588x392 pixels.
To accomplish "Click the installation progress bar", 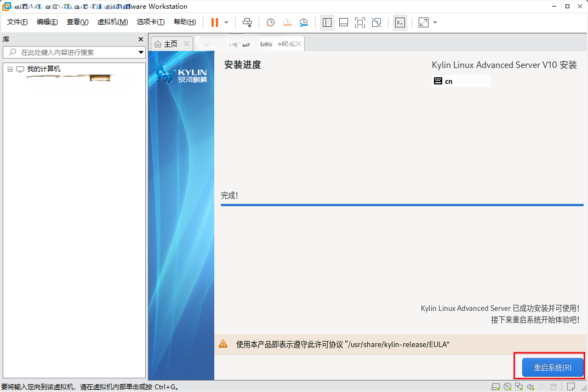I will pos(402,205).
